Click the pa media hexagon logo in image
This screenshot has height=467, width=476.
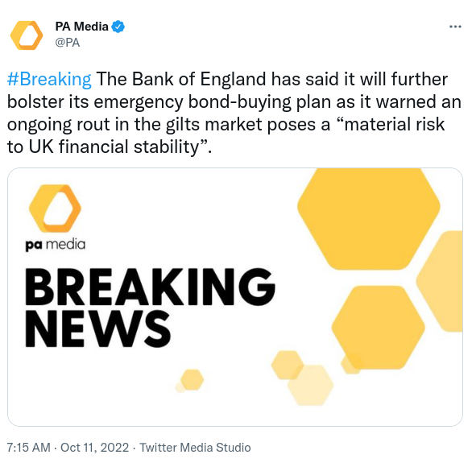[55, 209]
